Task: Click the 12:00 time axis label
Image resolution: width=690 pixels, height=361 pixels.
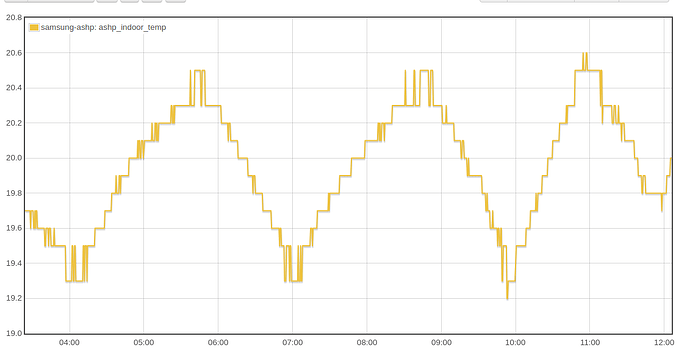Action: pos(664,343)
